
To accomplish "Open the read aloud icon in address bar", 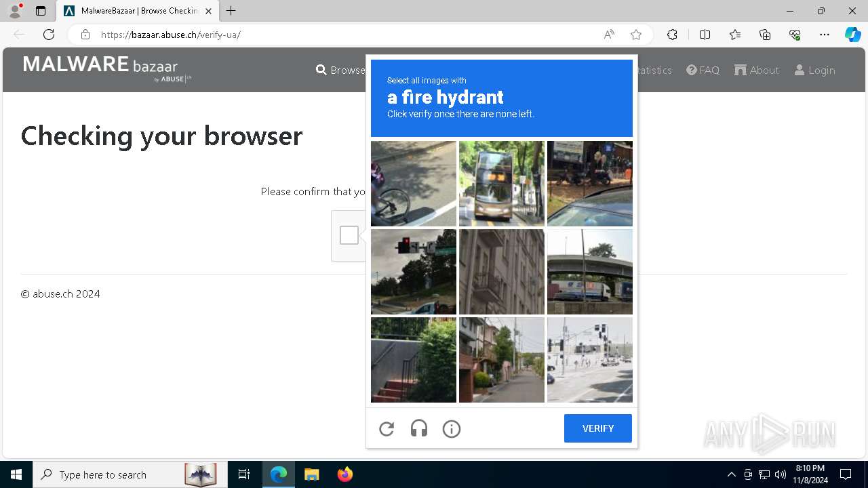I will tap(609, 35).
